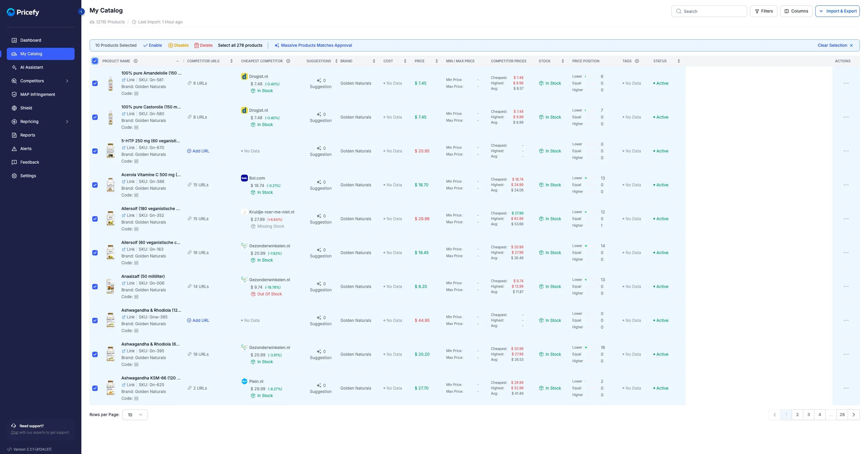Image resolution: width=868 pixels, height=454 pixels.
Task: Sort by the Status column arrows
Action: coord(679,61)
